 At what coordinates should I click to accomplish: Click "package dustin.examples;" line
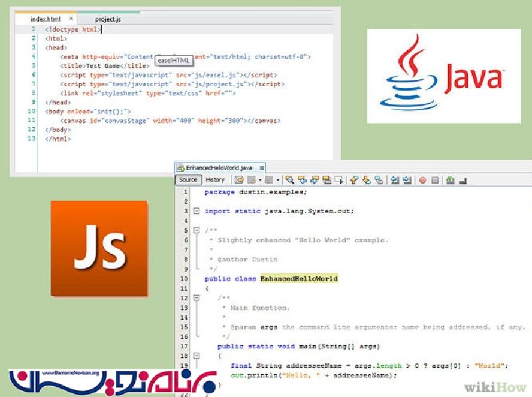pos(256,192)
